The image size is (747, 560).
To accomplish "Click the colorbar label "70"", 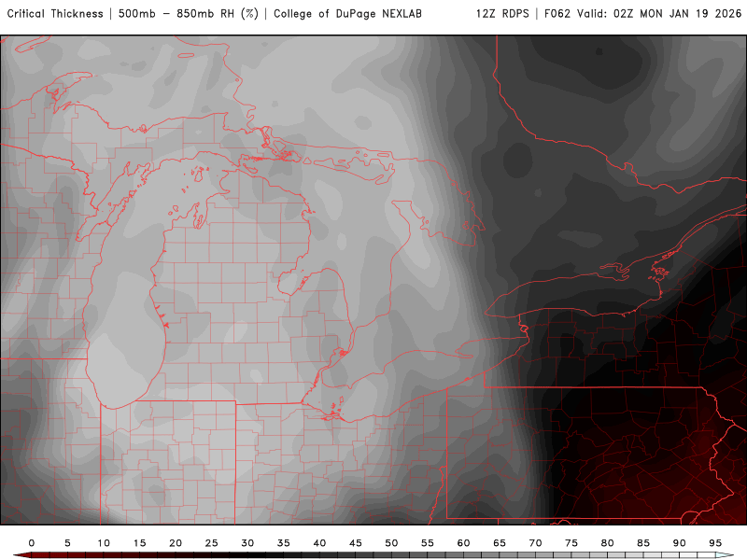I will (x=535, y=543).
